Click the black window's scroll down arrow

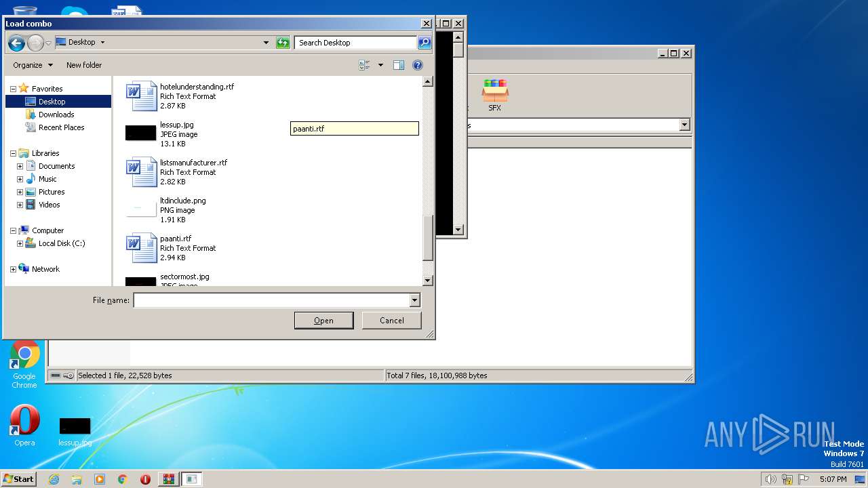point(458,230)
